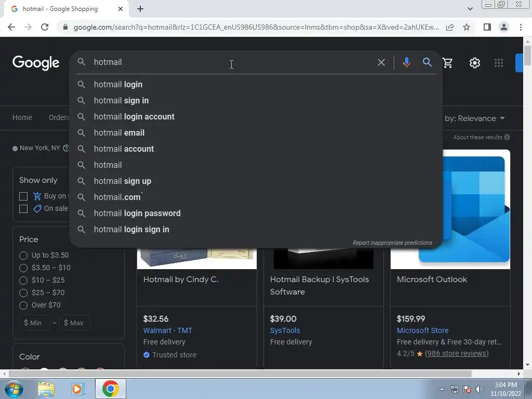The height and width of the screenshot is (399, 532).
Task: Pick the hotmail login account suggestion
Action: coord(256,117)
